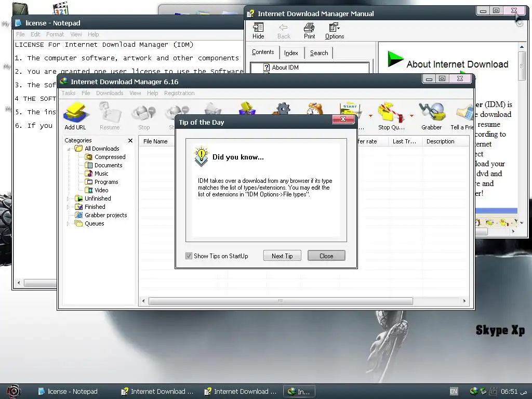Click the scroll up arrow in IDM Manual
The height and width of the screenshot is (399, 532).
click(x=522, y=46)
